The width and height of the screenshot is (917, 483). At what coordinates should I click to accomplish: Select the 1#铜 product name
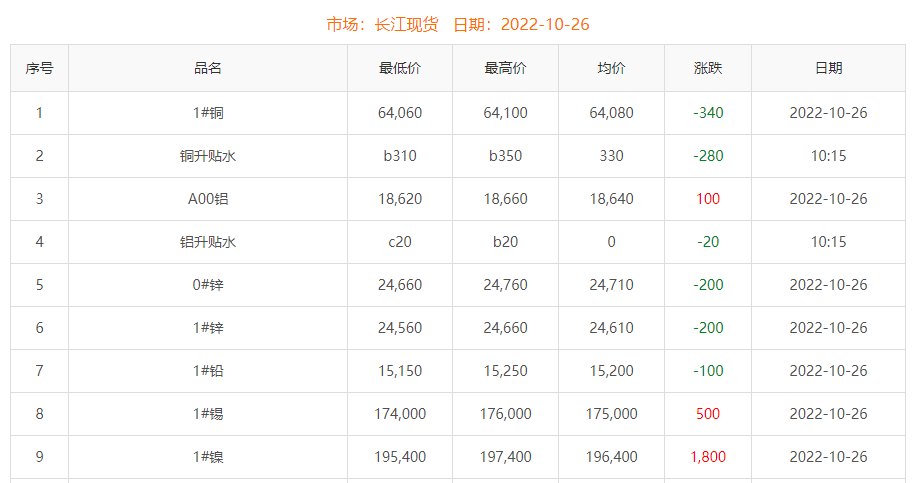(x=208, y=113)
